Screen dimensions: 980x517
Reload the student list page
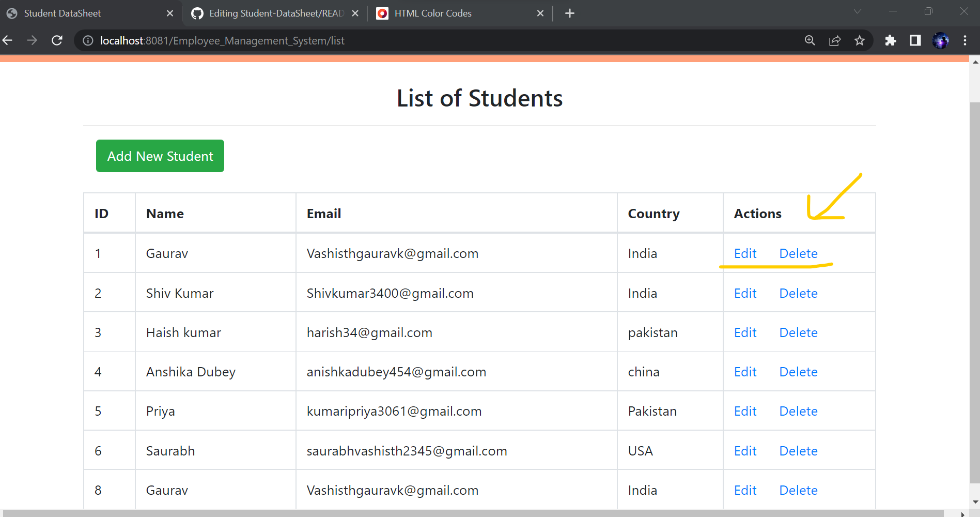pyautogui.click(x=57, y=40)
